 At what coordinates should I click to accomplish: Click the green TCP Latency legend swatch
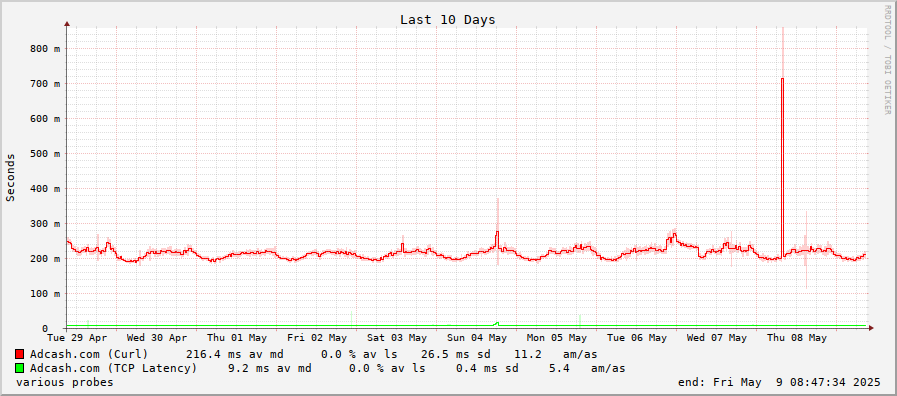pos(19,368)
